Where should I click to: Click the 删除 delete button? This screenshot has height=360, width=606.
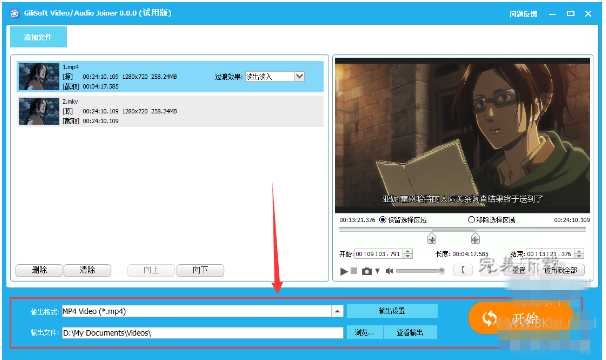point(39,270)
